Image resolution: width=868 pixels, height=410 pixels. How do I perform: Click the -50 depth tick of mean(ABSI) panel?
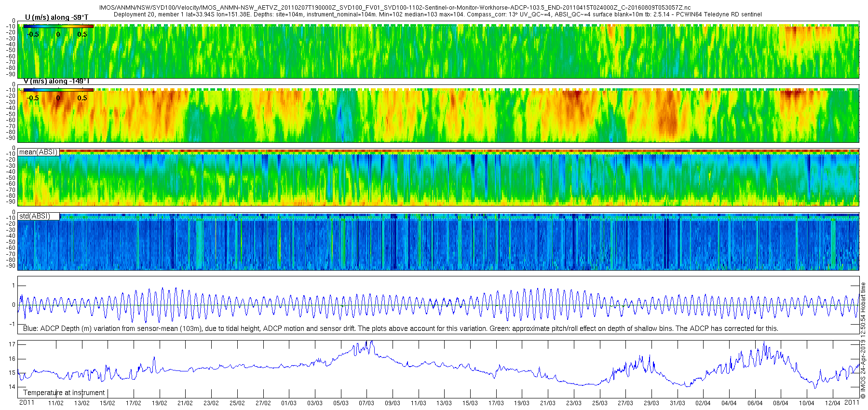coord(10,178)
